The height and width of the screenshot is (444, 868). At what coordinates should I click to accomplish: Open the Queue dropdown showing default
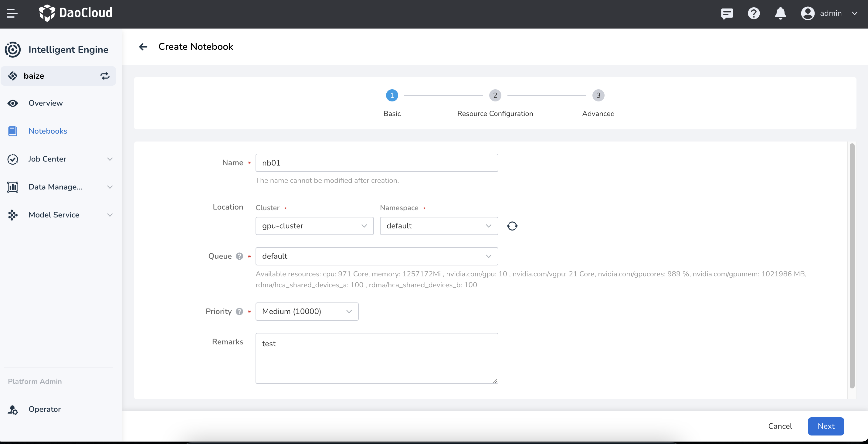point(376,256)
